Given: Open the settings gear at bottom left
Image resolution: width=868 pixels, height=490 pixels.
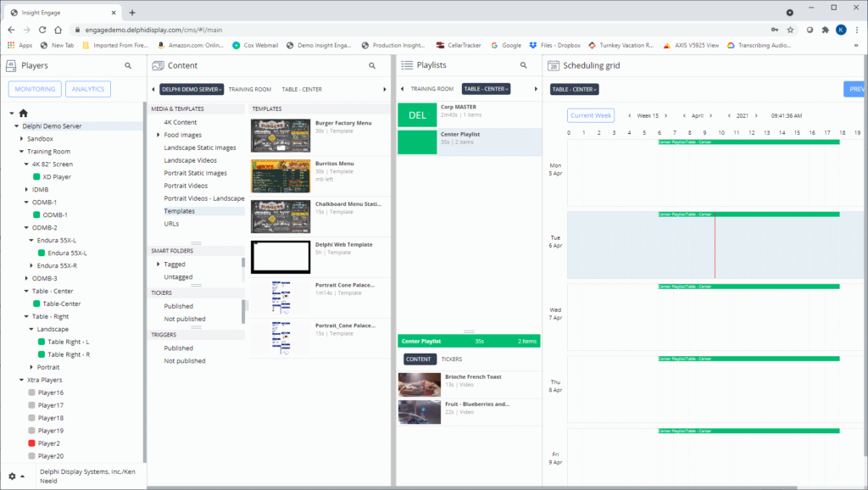Looking at the screenshot, I should tap(12, 478).
